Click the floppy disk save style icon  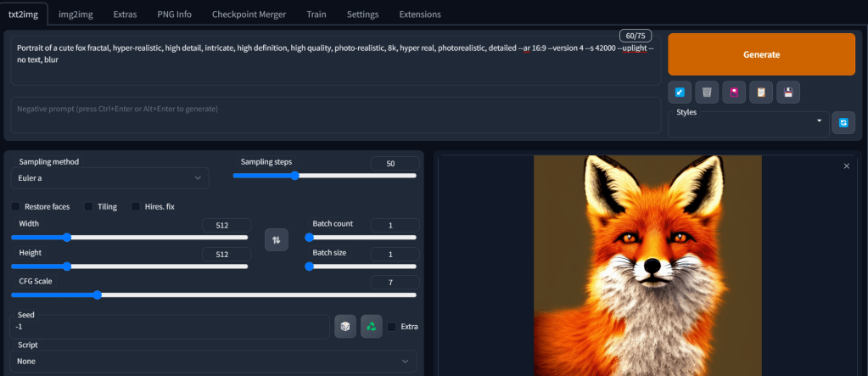pos(788,92)
